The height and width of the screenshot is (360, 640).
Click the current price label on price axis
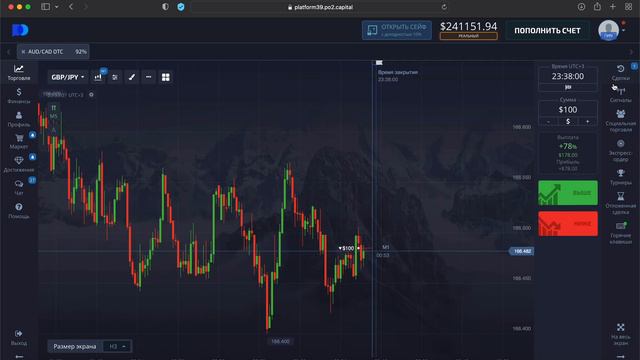click(x=522, y=251)
